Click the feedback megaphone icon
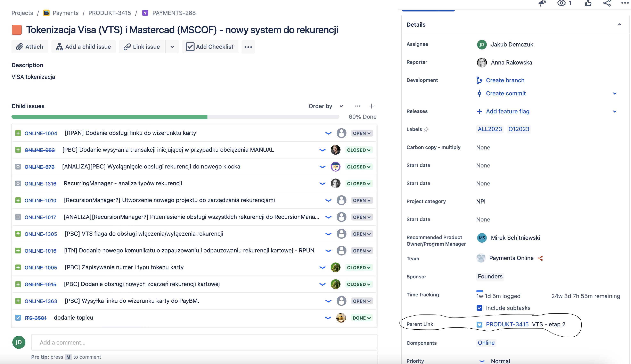631x364 pixels. click(x=542, y=3)
